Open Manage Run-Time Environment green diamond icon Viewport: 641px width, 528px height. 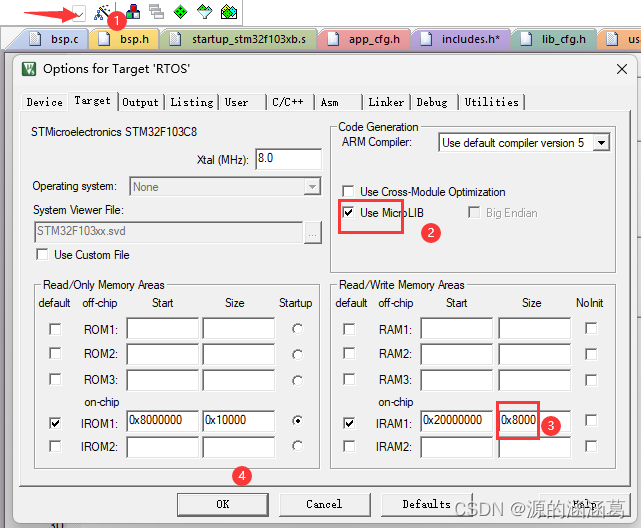pyautogui.click(x=180, y=11)
